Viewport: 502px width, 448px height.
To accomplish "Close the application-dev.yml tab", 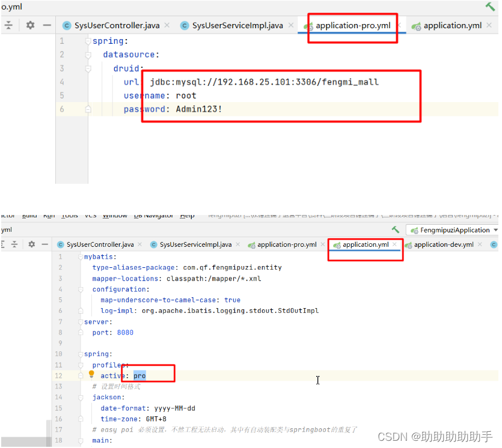I will tap(480, 244).
